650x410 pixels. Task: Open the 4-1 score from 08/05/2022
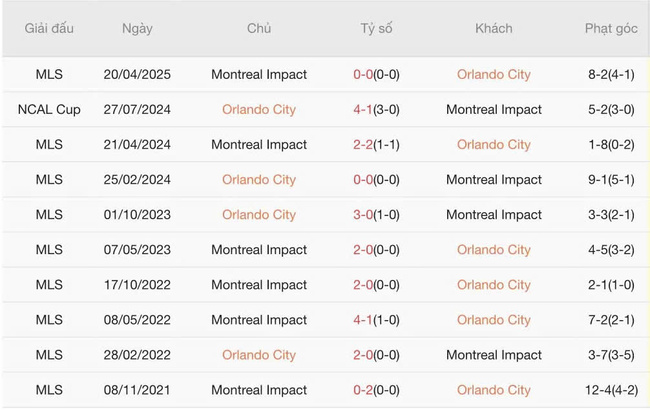pos(363,319)
